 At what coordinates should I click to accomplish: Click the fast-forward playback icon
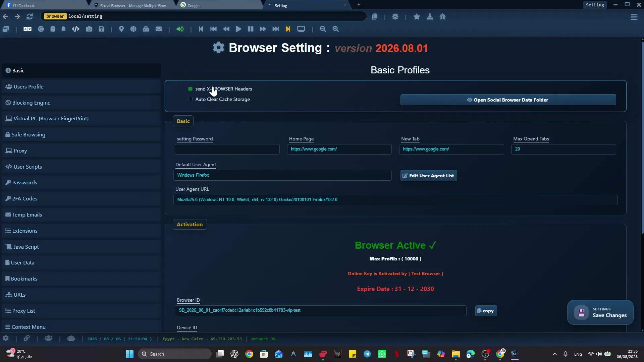pyautogui.click(x=263, y=29)
